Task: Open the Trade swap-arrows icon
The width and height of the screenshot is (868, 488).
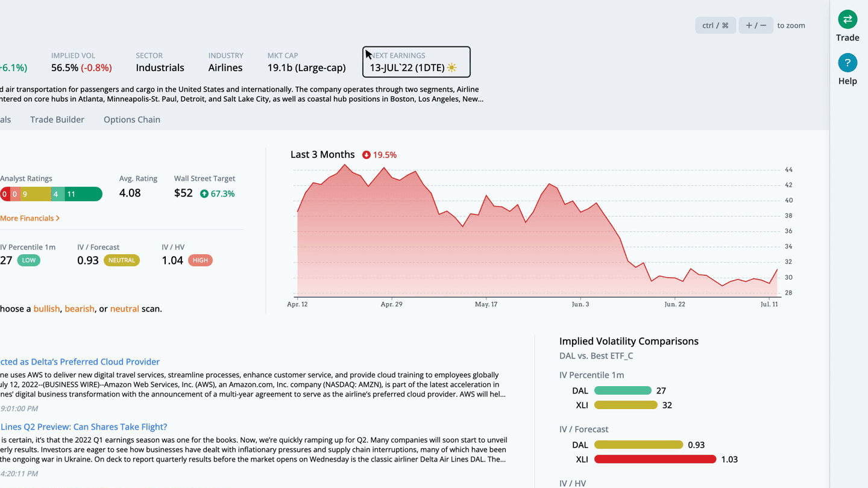Action: coord(848,19)
